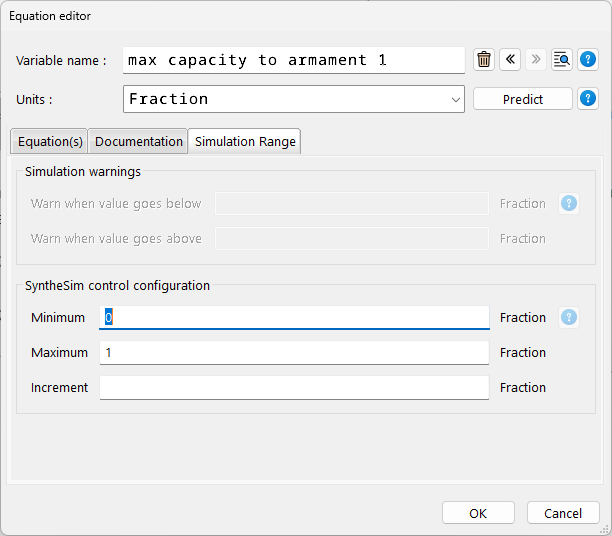Focus the SyntheSim Minimum input field
The width and height of the screenshot is (612, 536).
tap(294, 318)
